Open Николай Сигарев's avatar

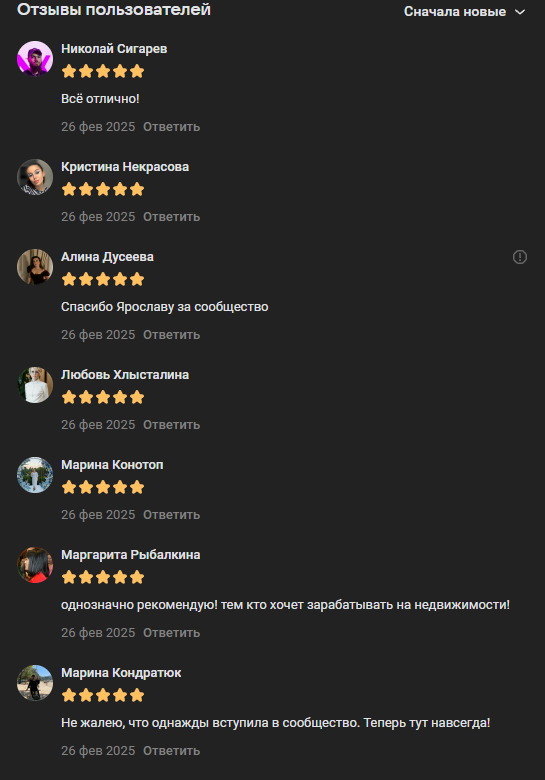(x=35, y=59)
